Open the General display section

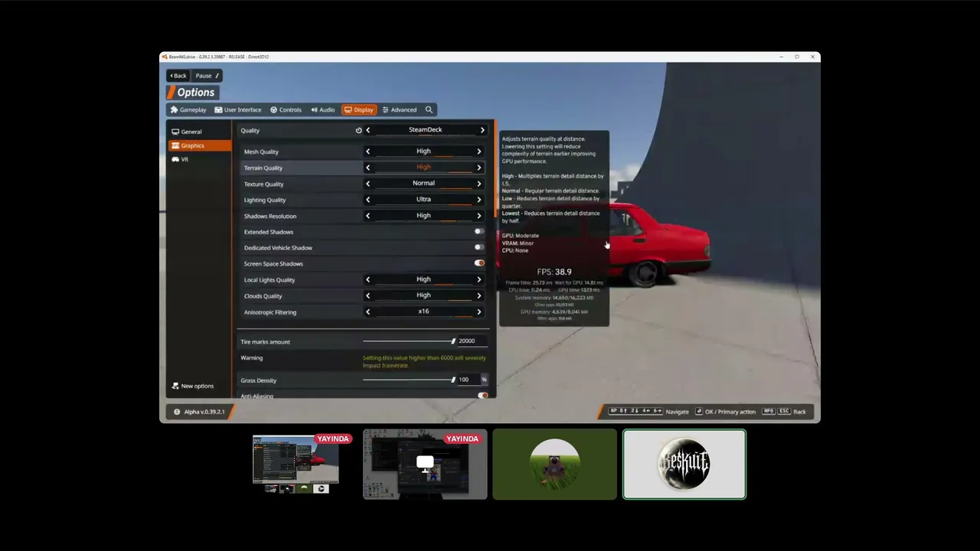tap(200, 132)
